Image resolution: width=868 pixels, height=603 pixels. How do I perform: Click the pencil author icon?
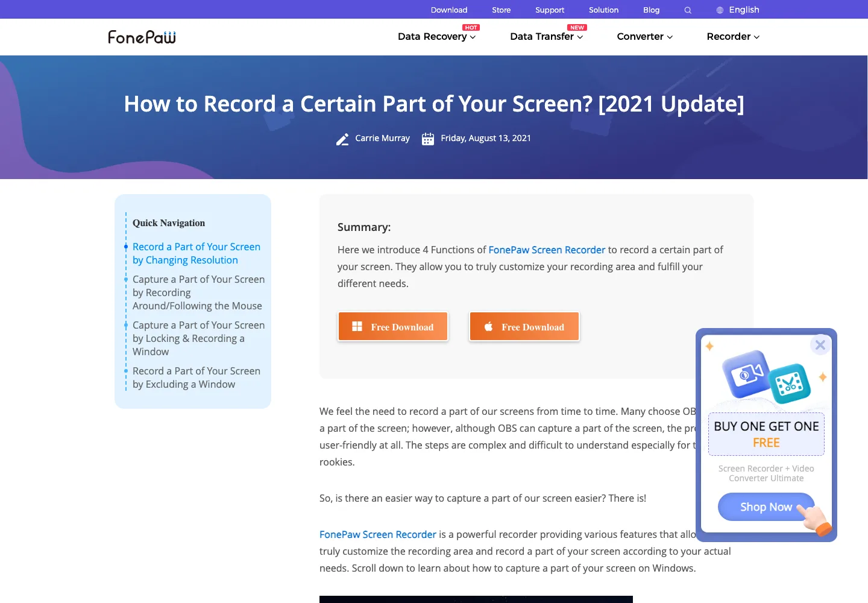(x=342, y=139)
